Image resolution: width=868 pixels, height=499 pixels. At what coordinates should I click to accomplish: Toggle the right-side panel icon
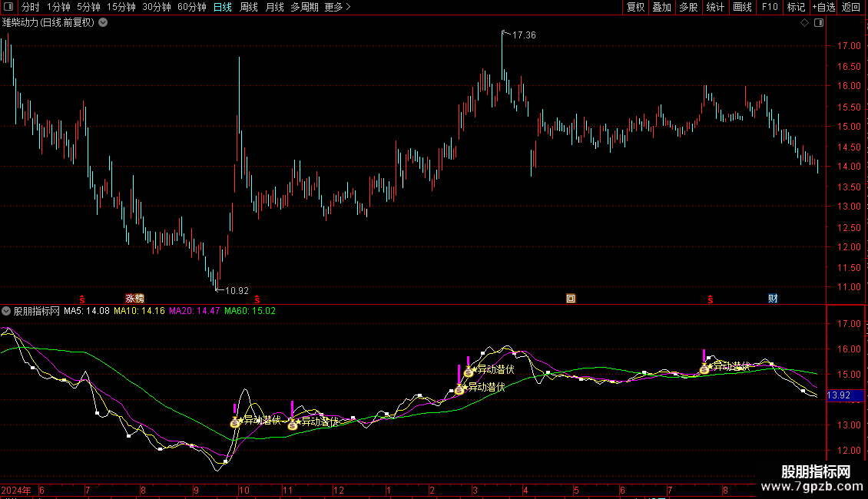(819, 23)
